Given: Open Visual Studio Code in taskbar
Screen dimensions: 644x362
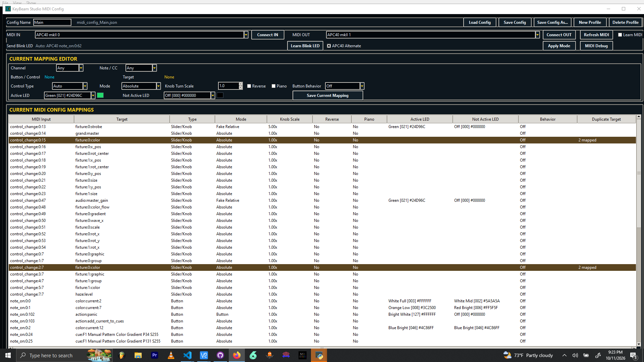Looking at the screenshot, I should [187, 355].
